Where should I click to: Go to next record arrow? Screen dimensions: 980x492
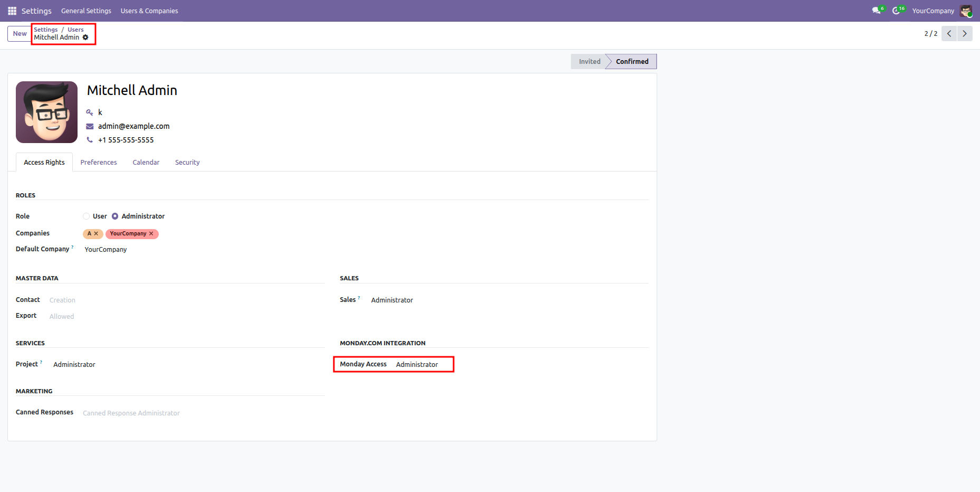(x=965, y=33)
